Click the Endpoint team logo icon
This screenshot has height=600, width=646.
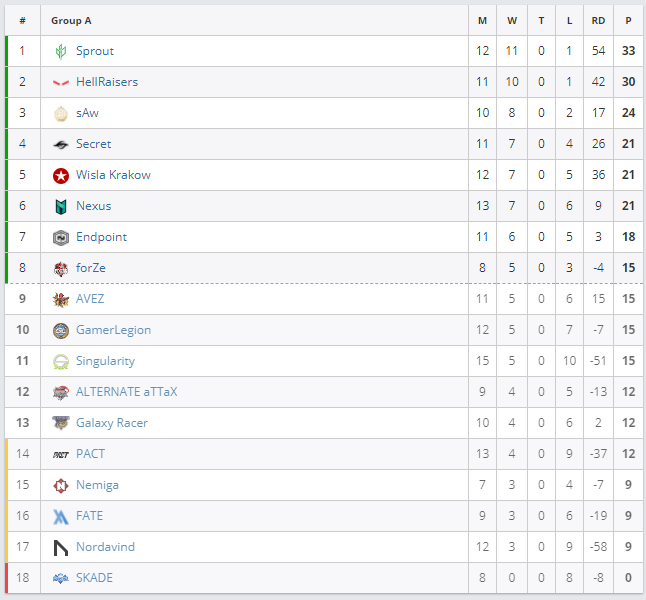tap(61, 237)
